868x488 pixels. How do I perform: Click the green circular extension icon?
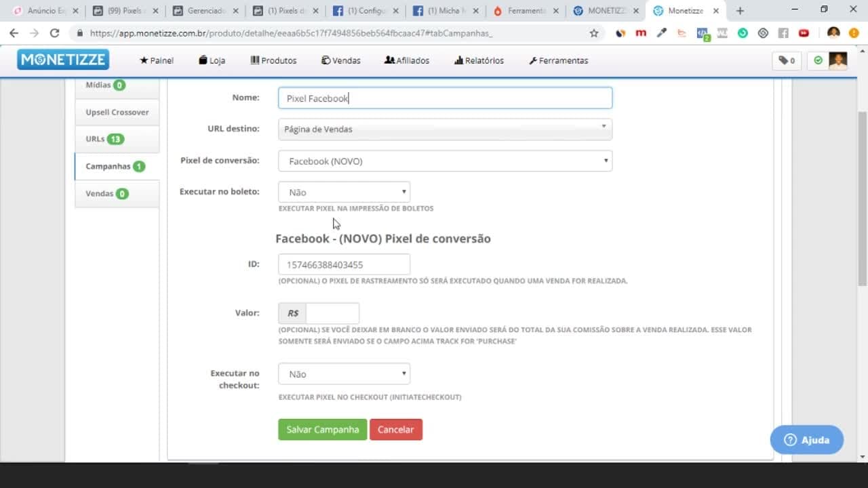743,33
